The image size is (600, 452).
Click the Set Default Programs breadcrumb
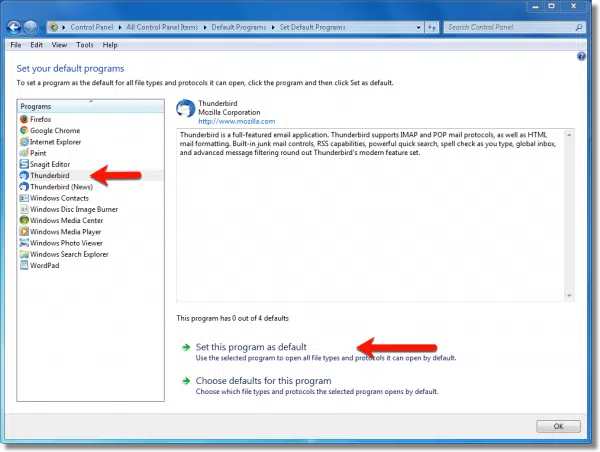(x=312, y=27)
